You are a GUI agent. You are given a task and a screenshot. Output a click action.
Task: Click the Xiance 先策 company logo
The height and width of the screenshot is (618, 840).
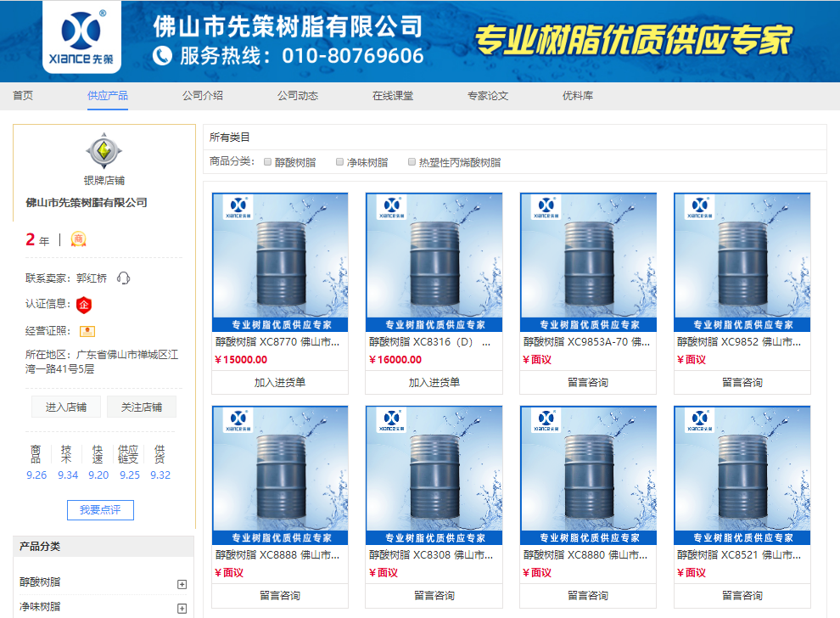coord(81,37)
